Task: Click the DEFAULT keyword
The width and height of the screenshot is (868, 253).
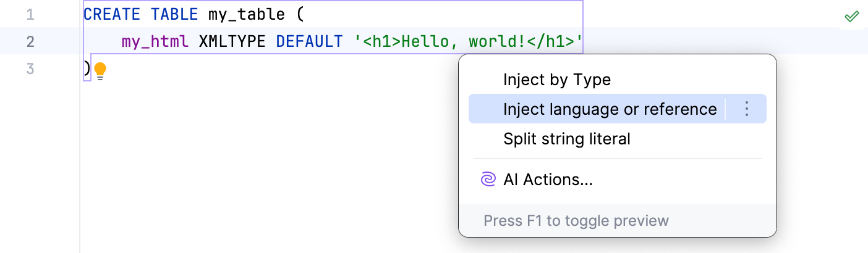Action: coord(309,41)
